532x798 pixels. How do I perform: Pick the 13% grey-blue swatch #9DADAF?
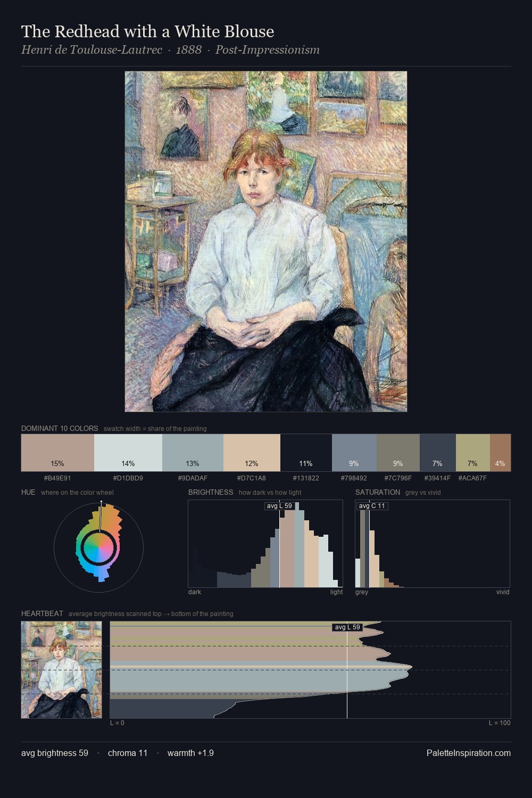click(193, 453)
